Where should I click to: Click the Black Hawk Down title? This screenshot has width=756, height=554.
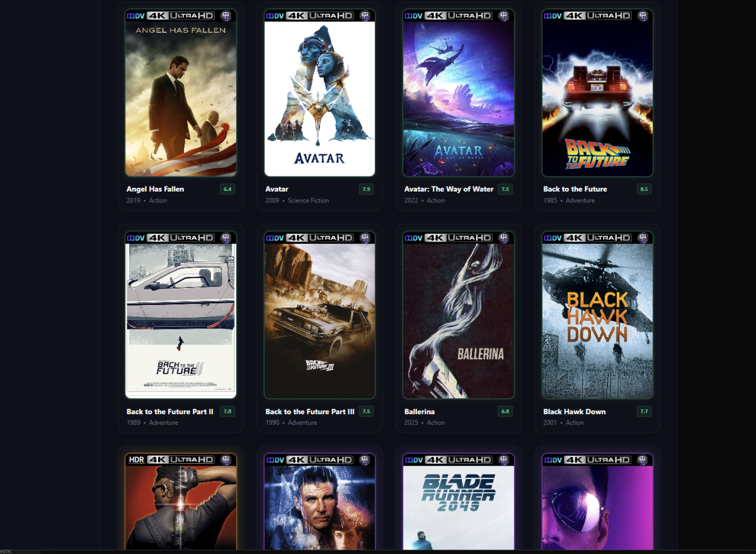coord(575,412)
